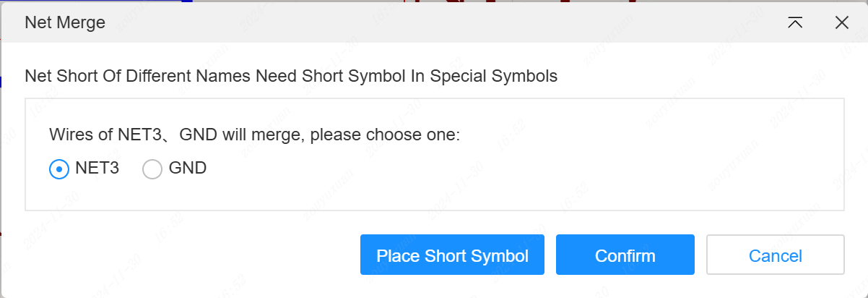Dismiss dialog using the X icon

841,22
